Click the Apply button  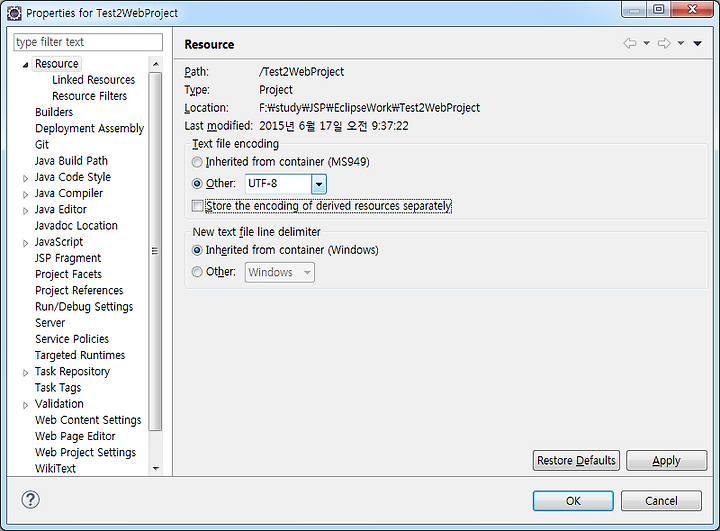tap(666, 460)
